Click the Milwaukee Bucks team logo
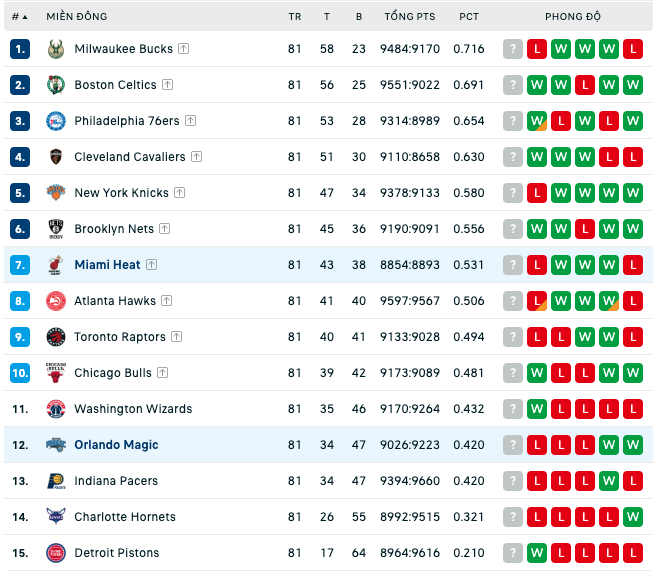This screenshot has width=657, height=574. tap(56, 49)
